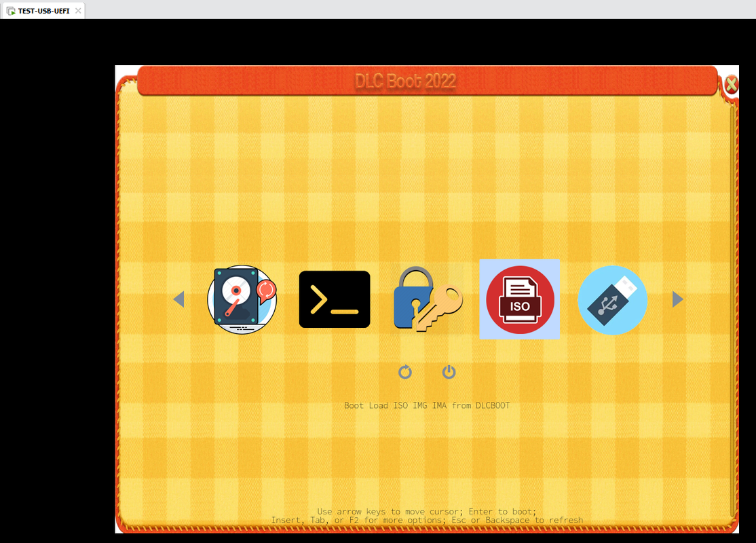Select the USB flash drive boot icon
Viewport: 756px width, 543px height.
pyautogui.click(x=612, y=300)
